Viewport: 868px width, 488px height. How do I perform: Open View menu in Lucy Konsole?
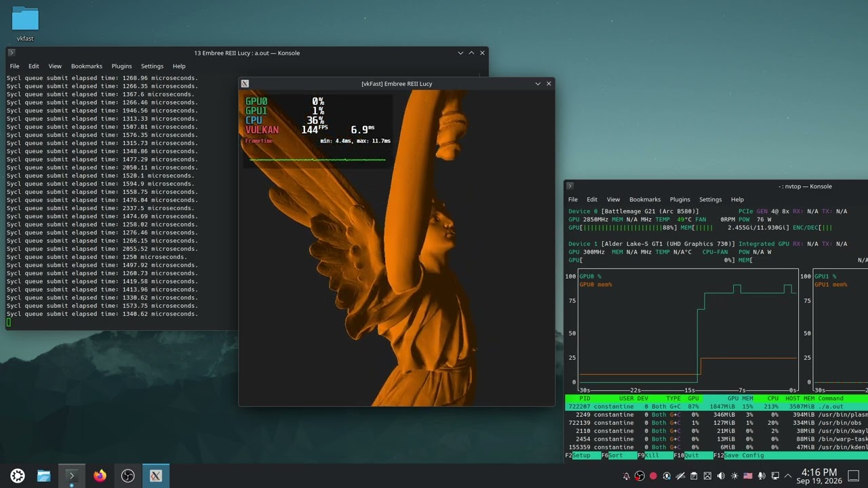point(55,66)
